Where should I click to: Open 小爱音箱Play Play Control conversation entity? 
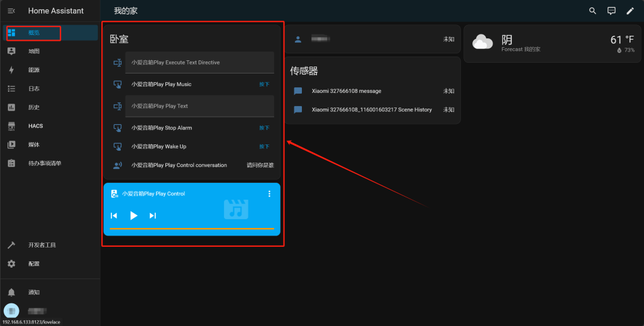click(179, 165)
